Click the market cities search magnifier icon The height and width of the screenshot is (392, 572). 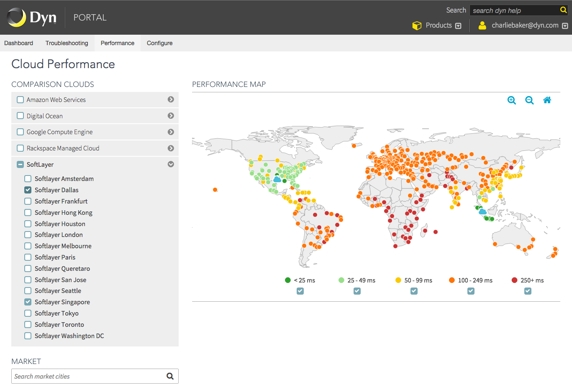170,376
